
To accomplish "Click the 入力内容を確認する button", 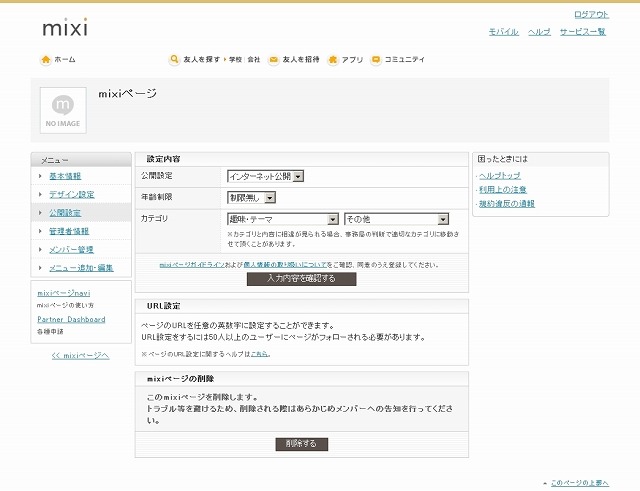I will [302, 279].
